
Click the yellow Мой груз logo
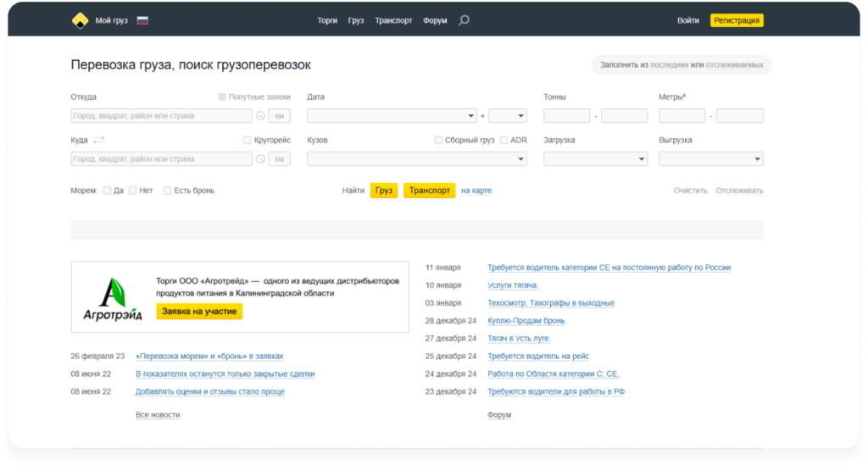[80, 20]
